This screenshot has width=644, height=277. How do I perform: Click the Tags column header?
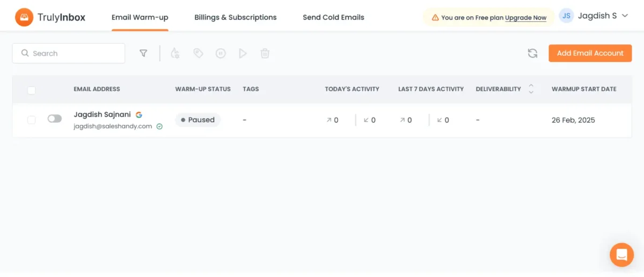click(251, 89)
